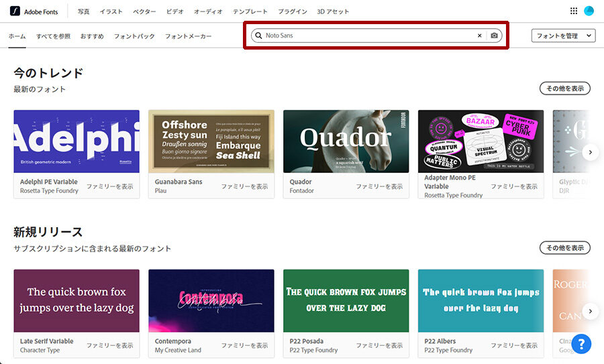Click the 新規リリース heading
Viewport: 604px width, 364px height.
48,232
